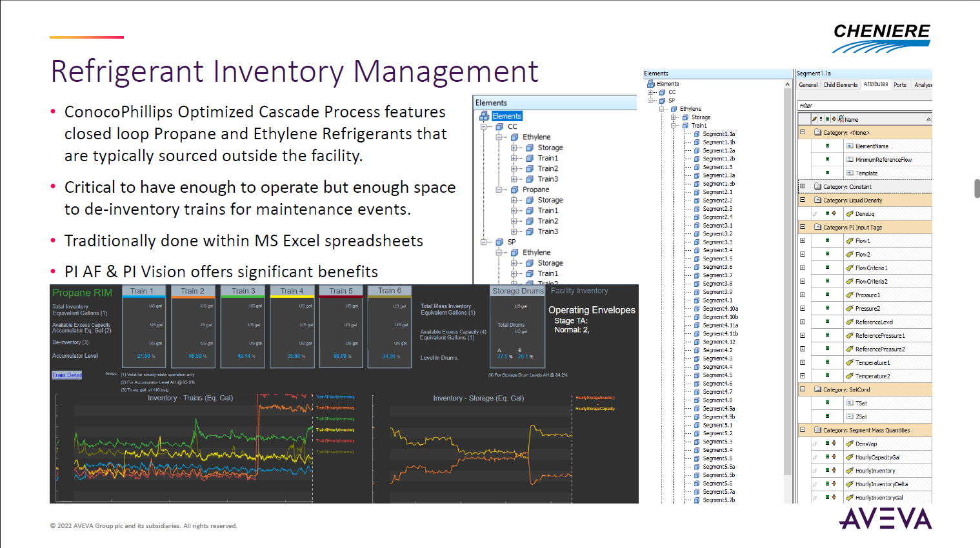Click the TSat attribute icon
This screenshot has width=980, height=548.
click(x=850, y=403)
